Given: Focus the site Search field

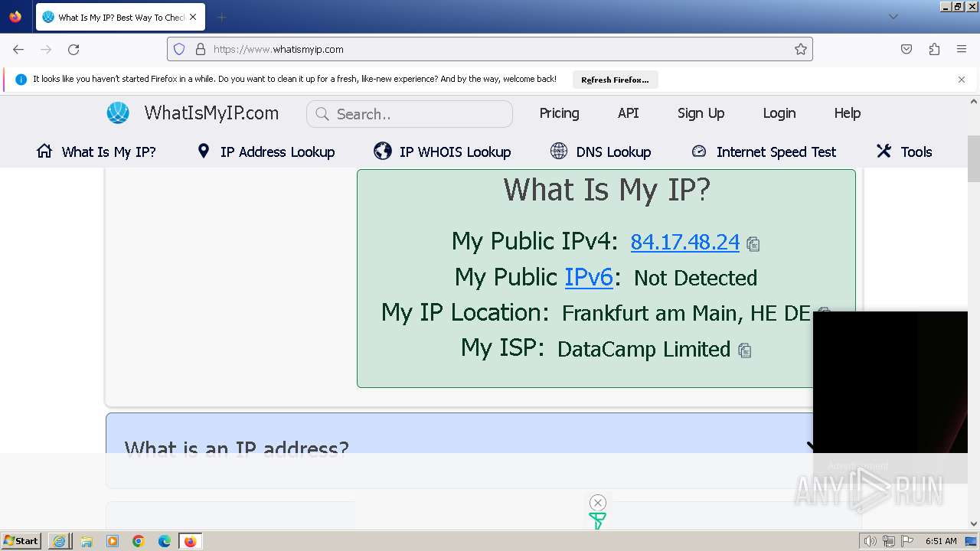Looking at the screenshot, I should pyautogui.click(x=410, y=114).
